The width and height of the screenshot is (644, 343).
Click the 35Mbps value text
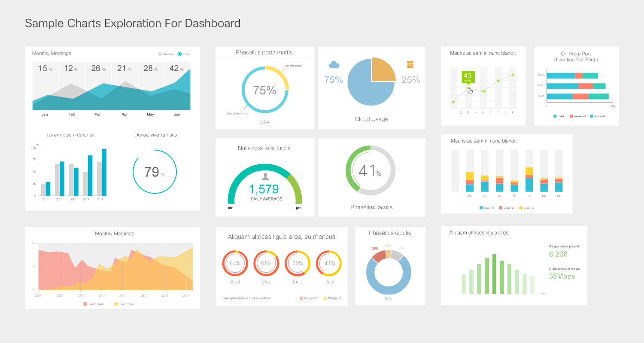tap(562, 277)
